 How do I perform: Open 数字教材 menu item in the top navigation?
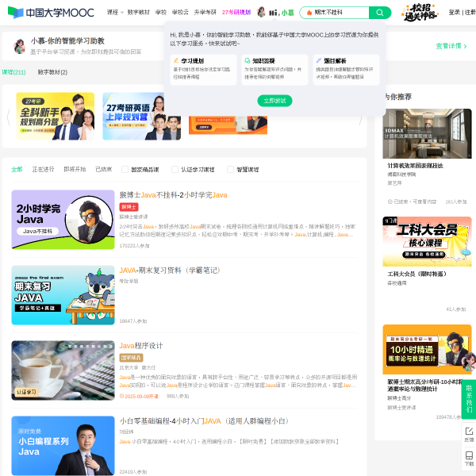[x=138, y=13]
